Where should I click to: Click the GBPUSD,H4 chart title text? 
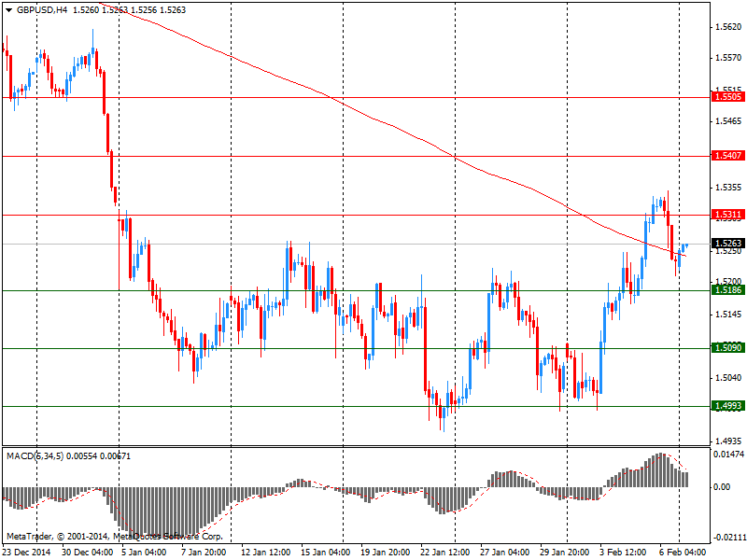click(42, 10)
